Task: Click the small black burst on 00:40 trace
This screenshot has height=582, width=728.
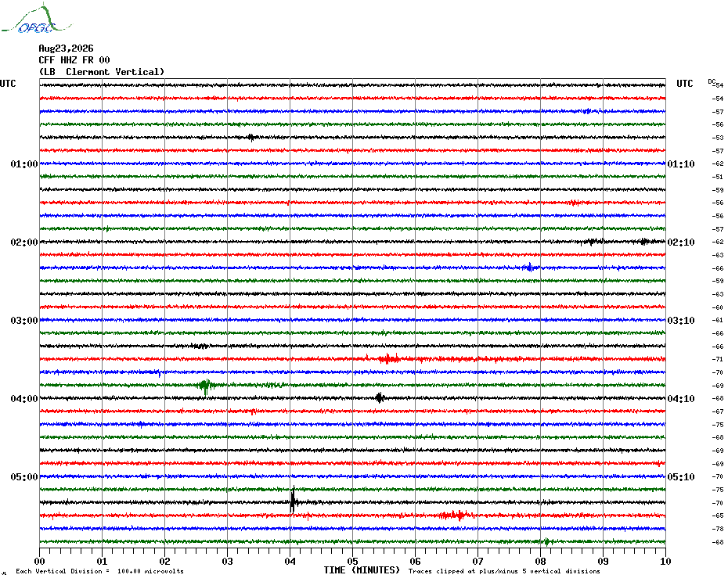Action: tap(251, 138)
